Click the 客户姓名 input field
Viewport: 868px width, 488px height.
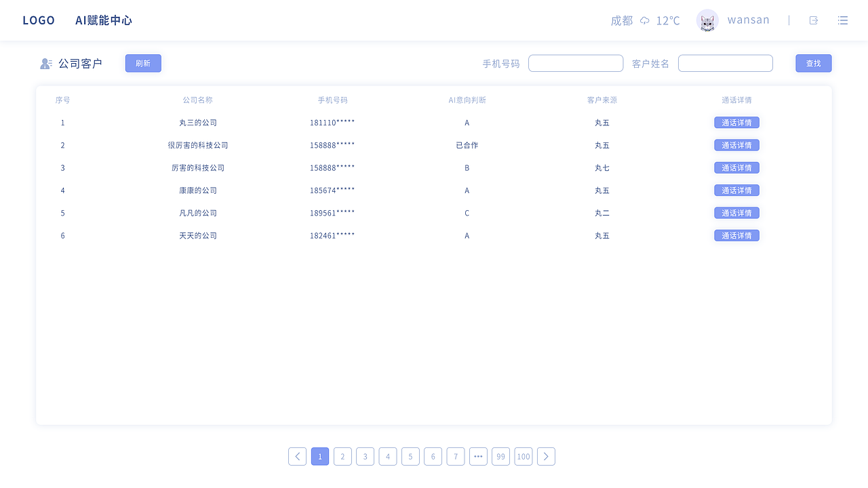click(725, 63)
